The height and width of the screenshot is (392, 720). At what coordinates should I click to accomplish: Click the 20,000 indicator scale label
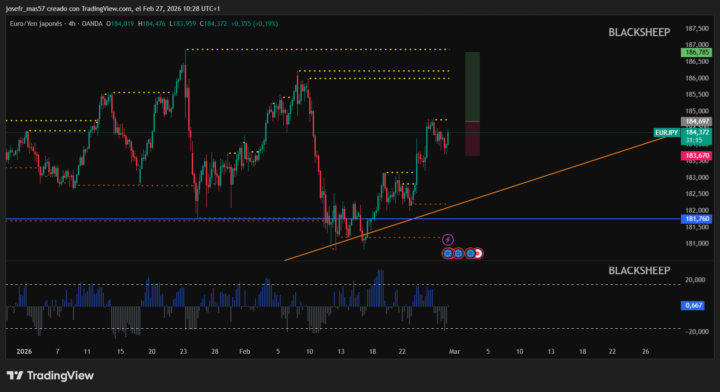tap(695, 280)
